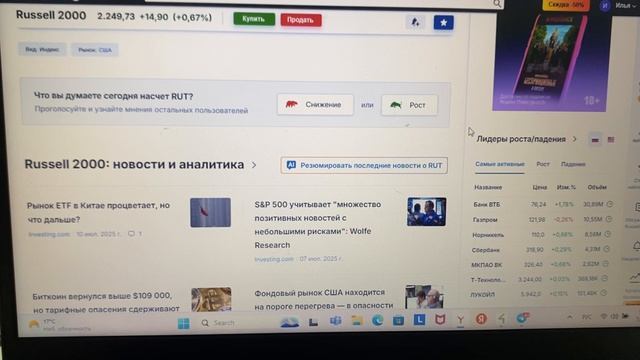Open the S&P 500 Wolfe Research article
Image resolution: width=640 pixels, height=360 pixels.
pos(318,224)
